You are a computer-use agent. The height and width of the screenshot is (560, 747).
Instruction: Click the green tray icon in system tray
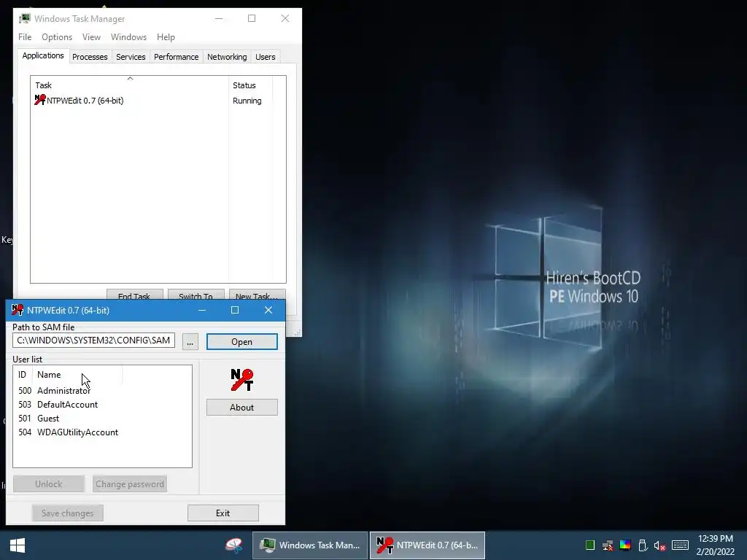589,545
